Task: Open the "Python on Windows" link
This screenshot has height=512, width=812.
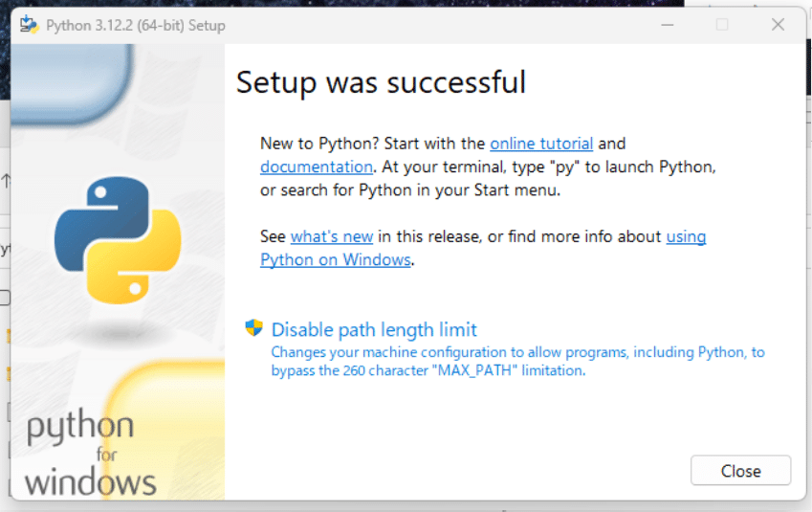Action: pos(336,259)
